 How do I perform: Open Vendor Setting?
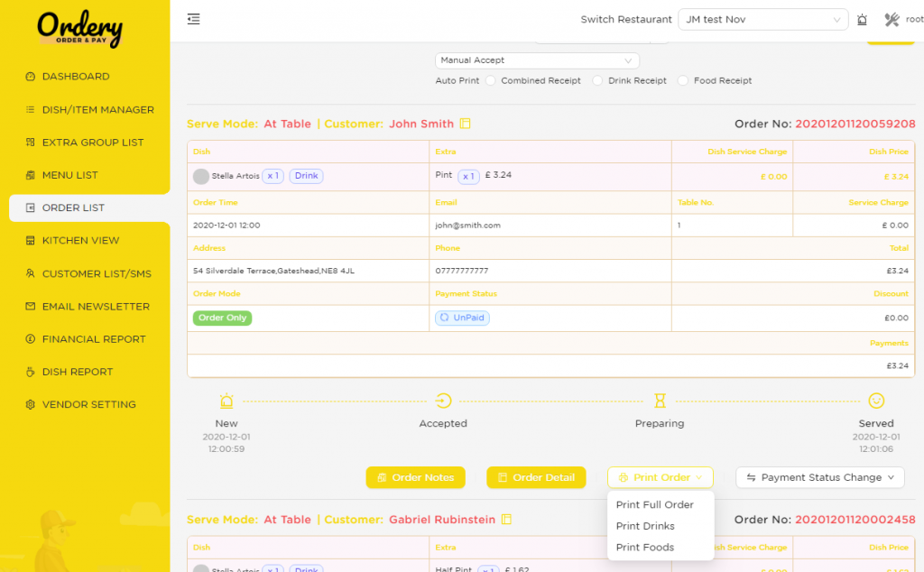click(89, 405)
